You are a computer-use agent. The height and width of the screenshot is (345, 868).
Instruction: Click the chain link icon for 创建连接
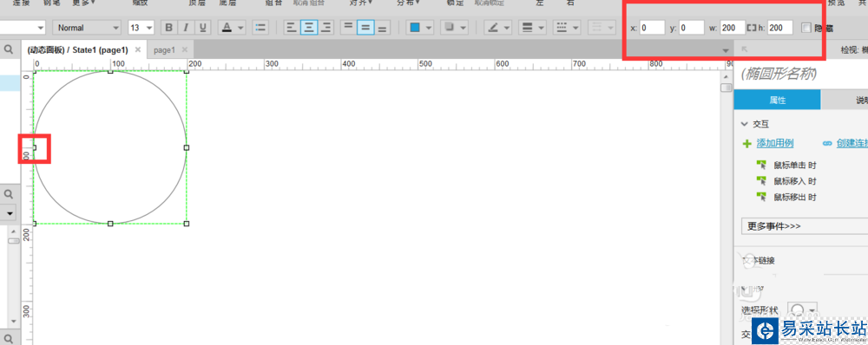pyautogui.click(x=827, y=143)
